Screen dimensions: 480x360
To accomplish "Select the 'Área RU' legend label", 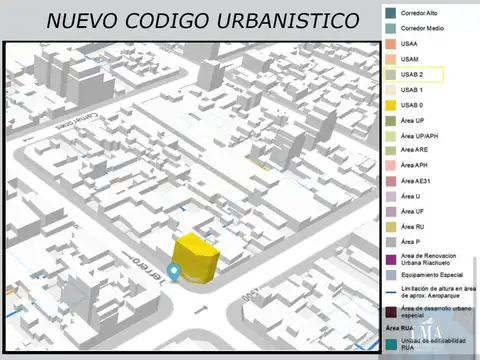I will pyautogui.click(x=412, y=227).
